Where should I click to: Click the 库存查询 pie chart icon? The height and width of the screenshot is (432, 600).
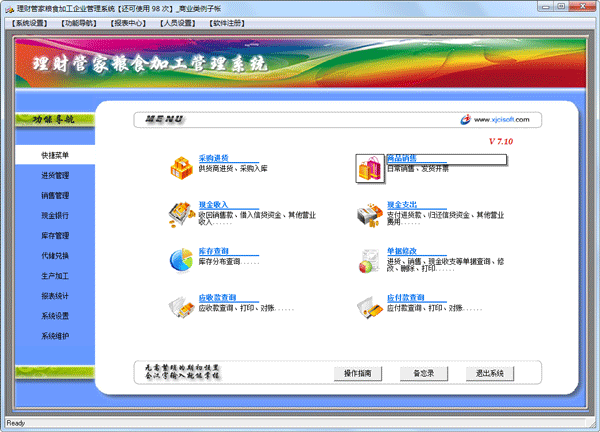click(x=181, y=258)
